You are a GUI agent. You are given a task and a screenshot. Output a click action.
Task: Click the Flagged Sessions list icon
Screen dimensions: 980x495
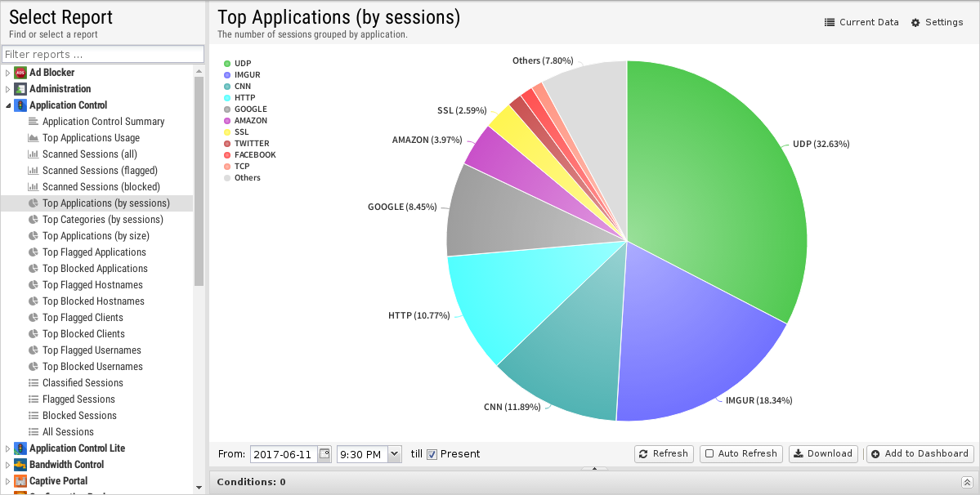click(34, 399)
